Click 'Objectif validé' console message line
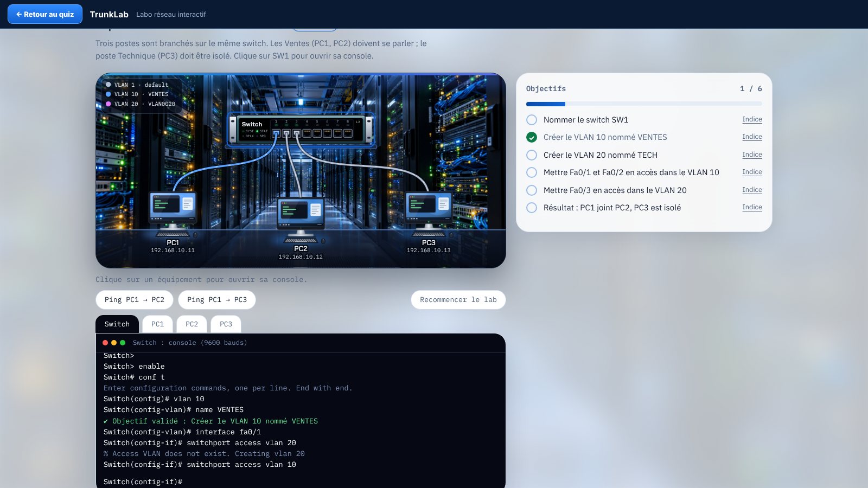 [x=210, y=421]
